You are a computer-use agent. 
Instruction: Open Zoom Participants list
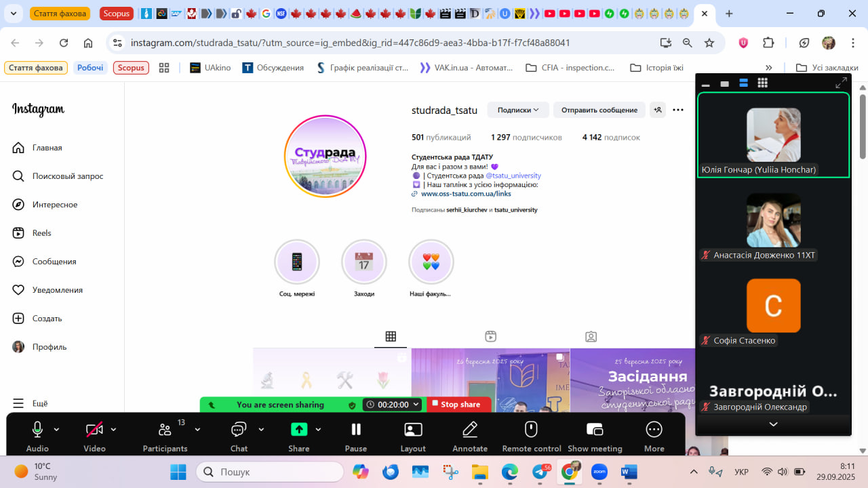[165, 436]
